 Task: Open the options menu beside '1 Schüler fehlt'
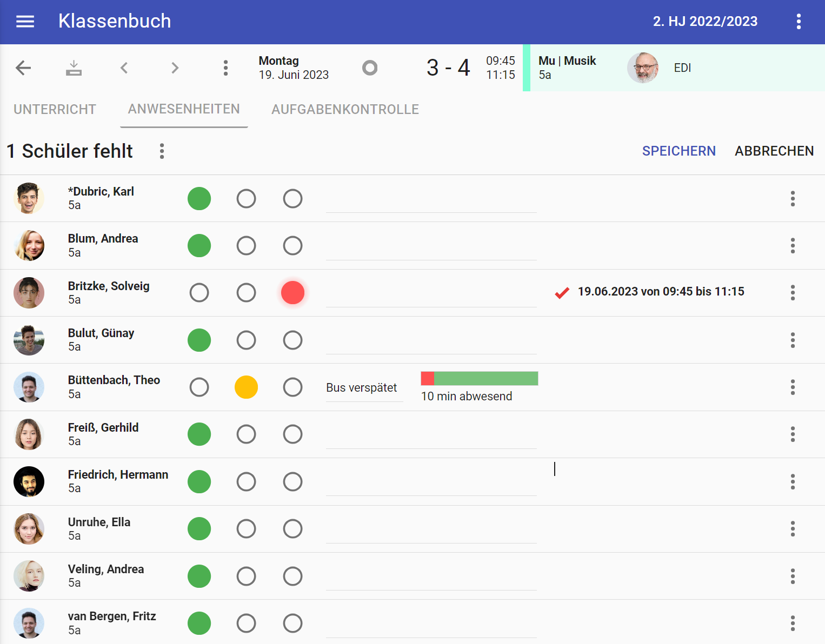[x=162, y=151]
